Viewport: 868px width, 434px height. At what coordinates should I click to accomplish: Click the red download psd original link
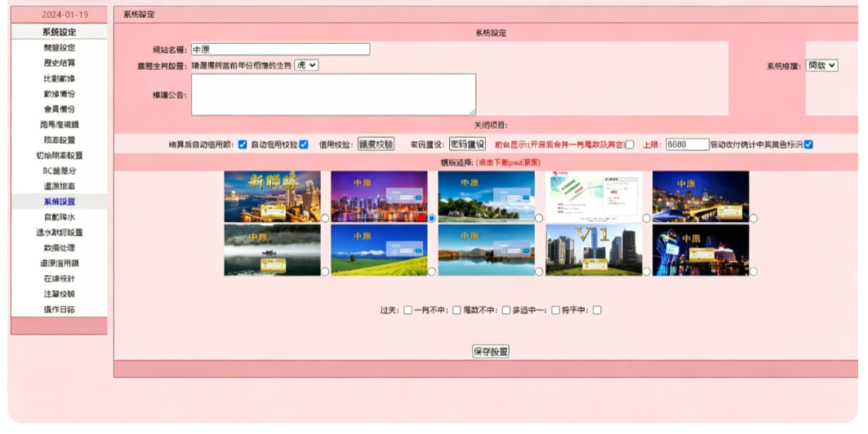point(508,162)
